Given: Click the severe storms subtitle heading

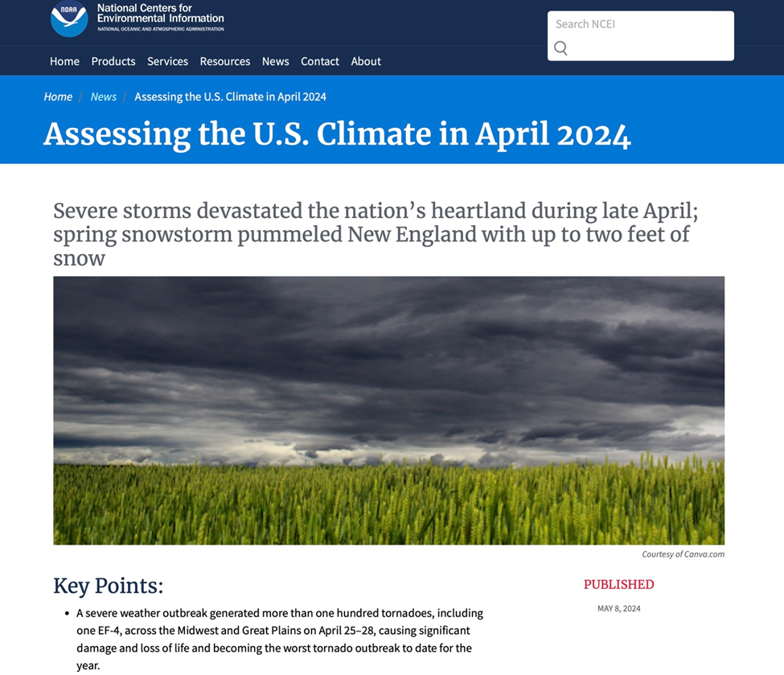Looking at the screenshot, I should click(376, 234).
